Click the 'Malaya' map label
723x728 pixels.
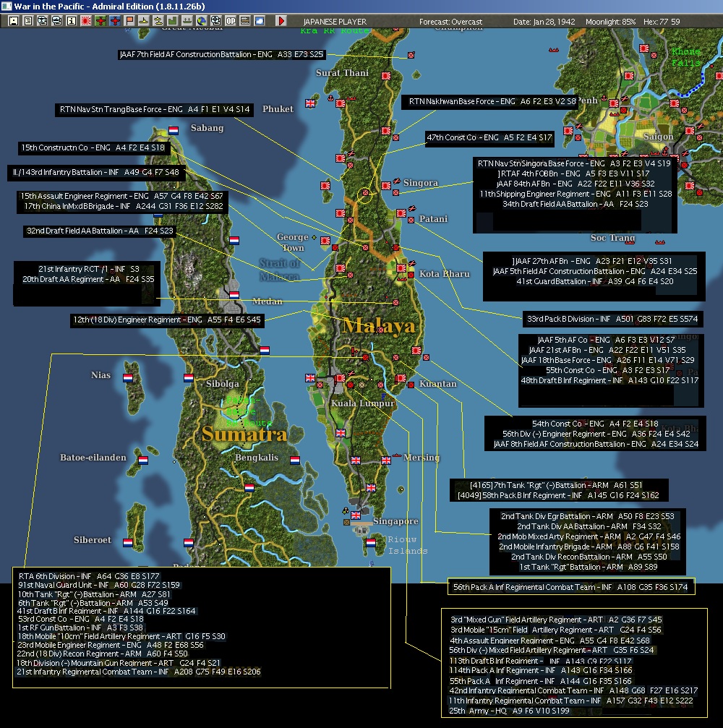[378, 326]
